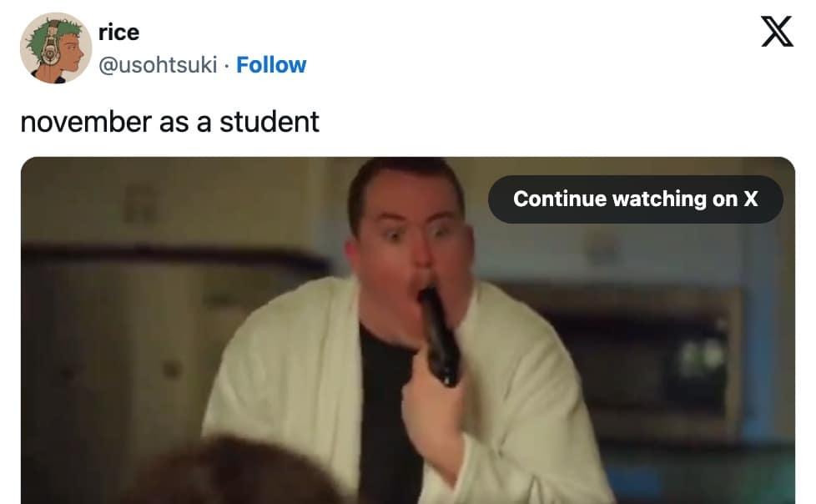Click the dot separator before Follow
Viewport: 816px width, 504px height.
click(227, 66)
